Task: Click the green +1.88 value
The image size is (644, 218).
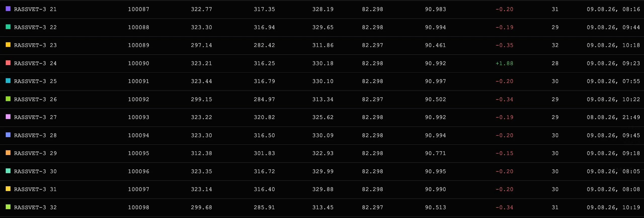Action: (x=504, y=63)
